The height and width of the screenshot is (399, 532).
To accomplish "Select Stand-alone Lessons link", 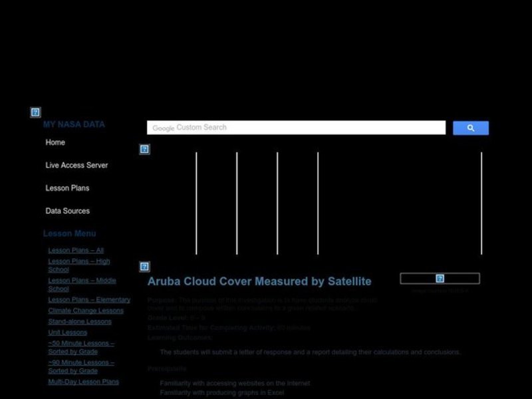I will [79, 321].
